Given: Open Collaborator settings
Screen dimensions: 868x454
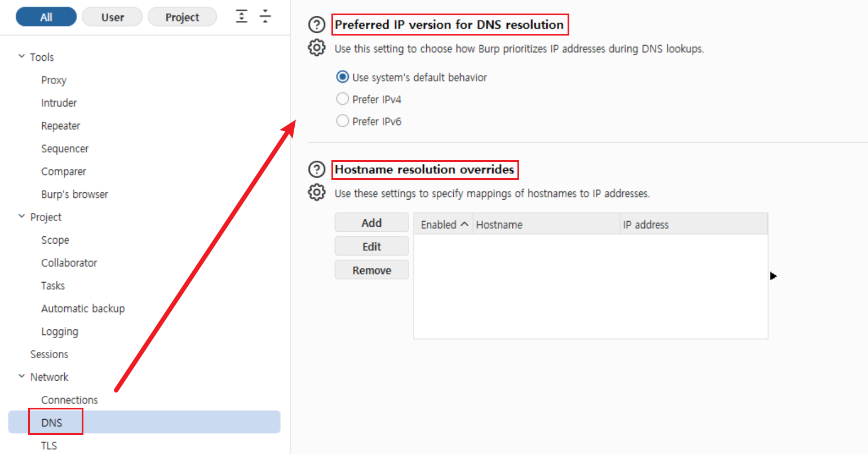Looking at the screenshot, I should 69,263.
